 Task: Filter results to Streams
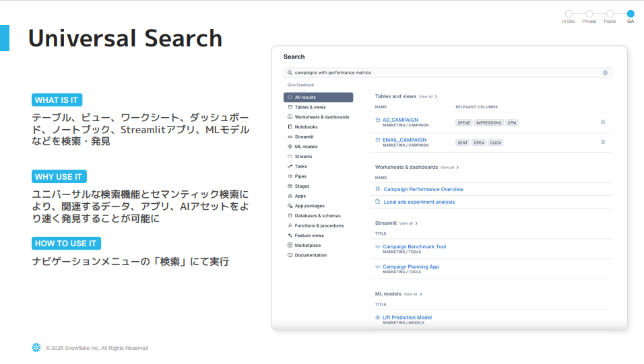coord(303,156)
